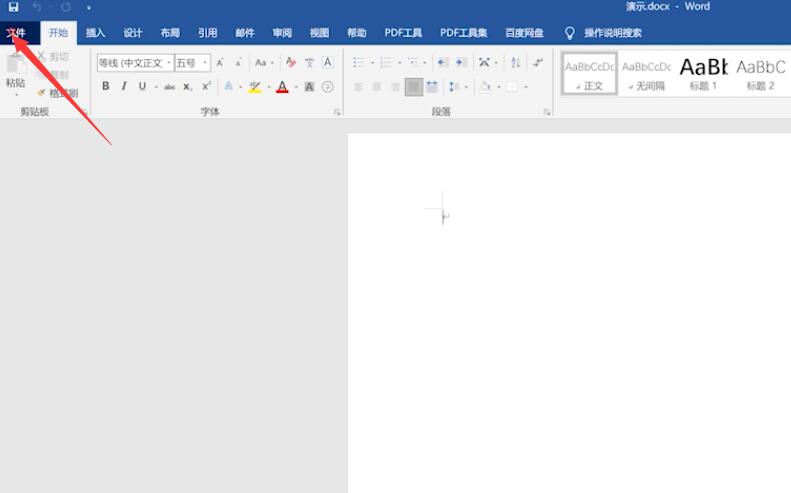
Task: Toggle Underline formatting
Action: pos(142,86)
